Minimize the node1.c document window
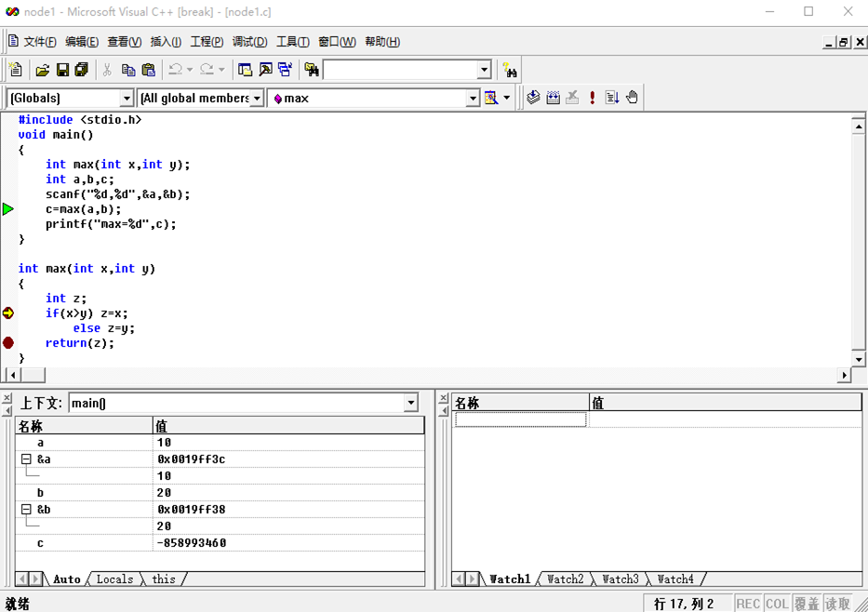The width and height of the screenshot is (868, 612). coord(829,42)
